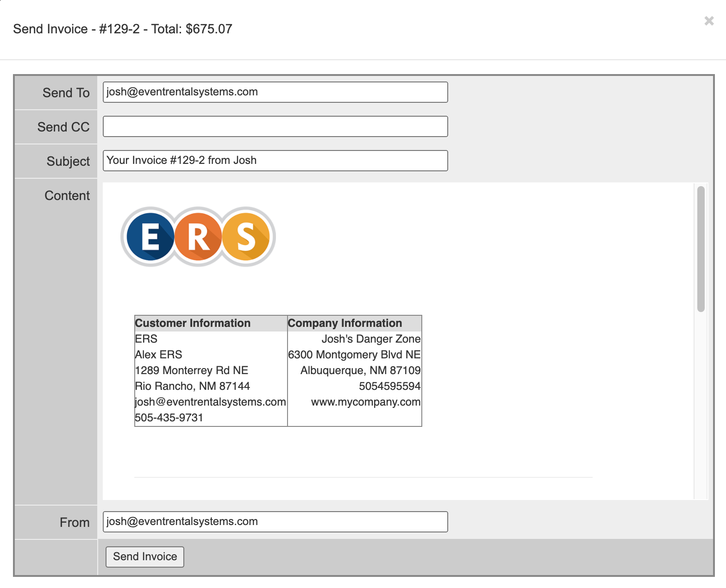Click the Send Invoice dialog title text
The height and width of the screenshot is (588, 726).
(x=123, y=29)
